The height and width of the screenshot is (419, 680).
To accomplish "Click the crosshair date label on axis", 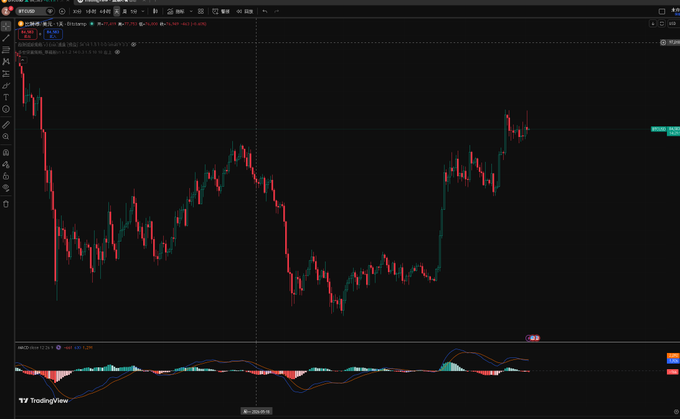I will point(256,411).
